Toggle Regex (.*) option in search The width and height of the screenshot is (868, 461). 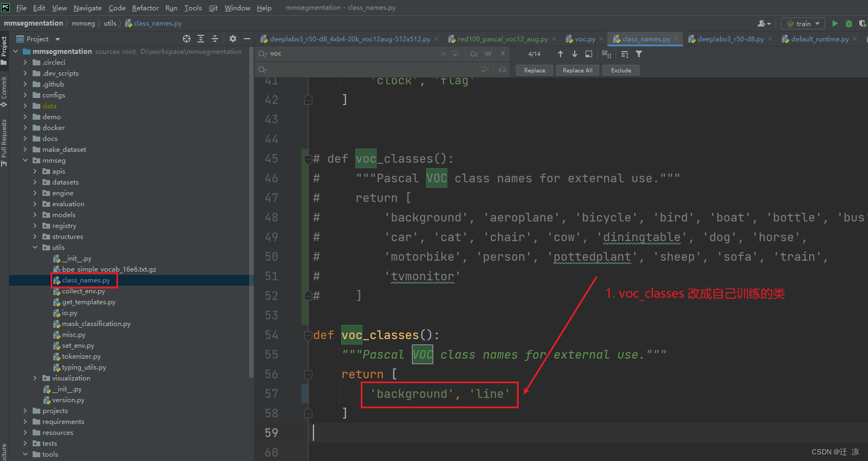click(x=502, y=54)
